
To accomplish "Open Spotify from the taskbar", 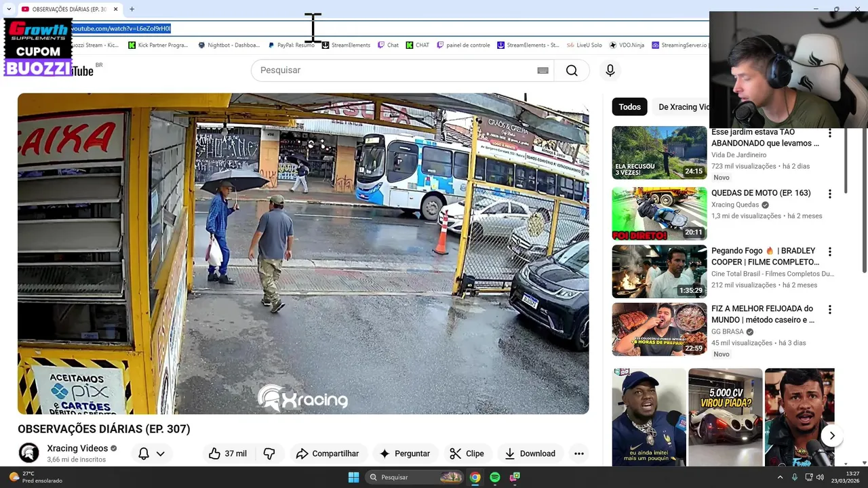I will [x=495, y=477].
